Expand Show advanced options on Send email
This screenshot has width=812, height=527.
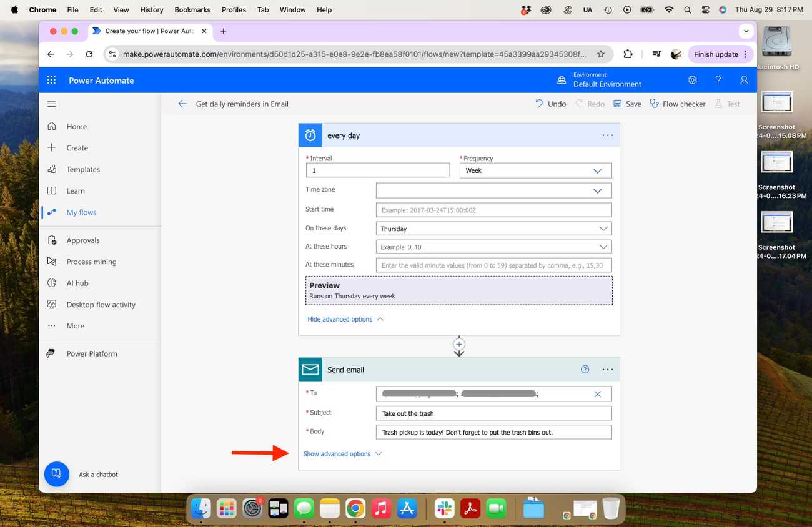[342, 454]
